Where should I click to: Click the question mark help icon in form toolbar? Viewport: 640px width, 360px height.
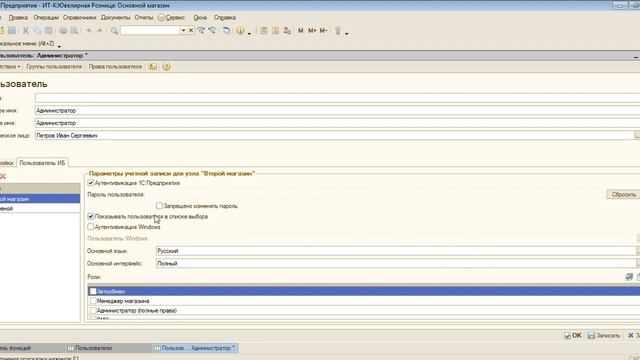click(x=166, y=67)
